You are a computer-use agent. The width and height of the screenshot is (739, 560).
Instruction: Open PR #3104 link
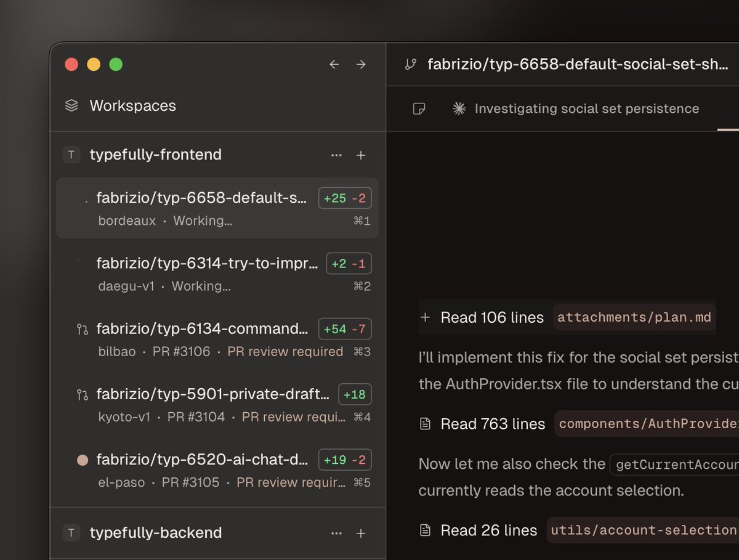(196, 417)
